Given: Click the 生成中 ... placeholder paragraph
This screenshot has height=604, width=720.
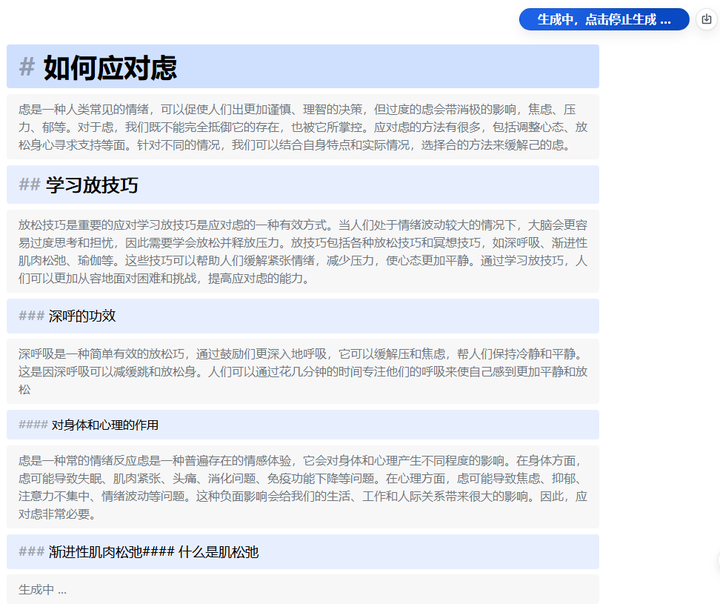Looking at the screenshot, I should [x=303, y=589].
